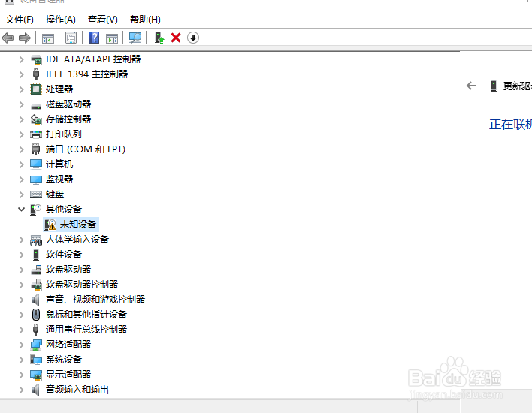Click the 监视器 display icon
This screenshot has height=413, width=532.
36,179
